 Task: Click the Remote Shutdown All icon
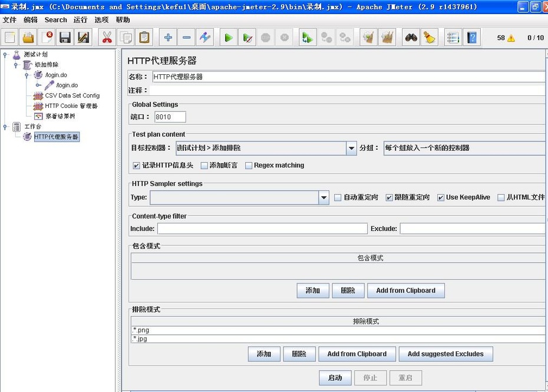345,37
